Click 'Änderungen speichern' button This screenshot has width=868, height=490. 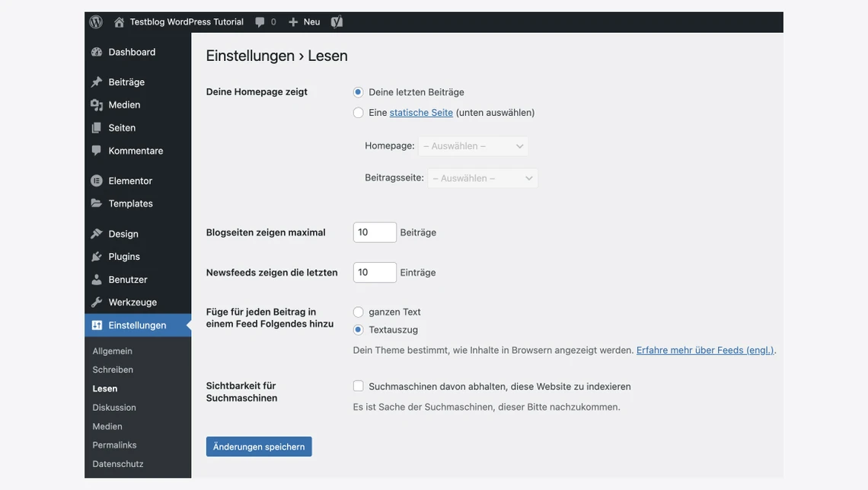(x=259, y=447)
